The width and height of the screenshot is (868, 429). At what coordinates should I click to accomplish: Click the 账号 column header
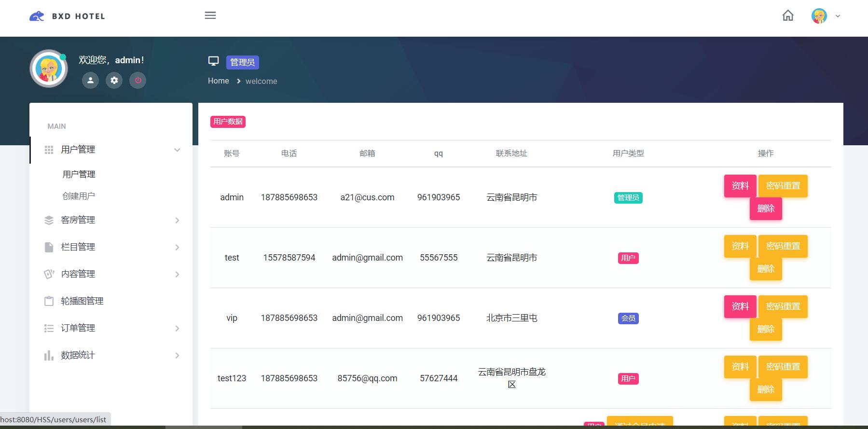(232, 153)
